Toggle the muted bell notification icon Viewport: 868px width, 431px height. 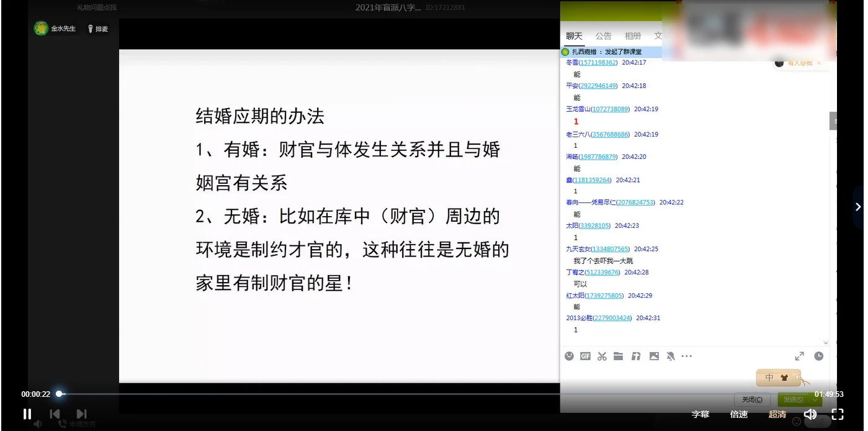pos(670,356)
